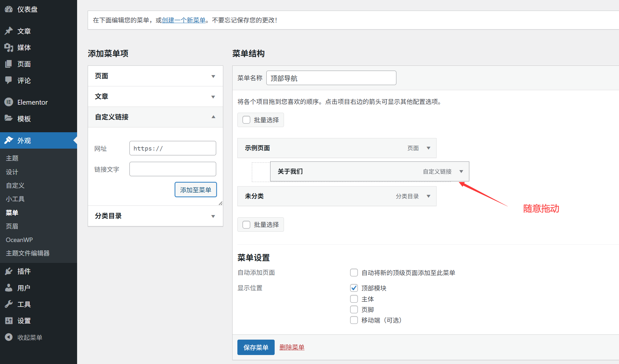Expand the 未分类 menu item arrow
This screenshot has height=364, width=619.
coord(429,196)
